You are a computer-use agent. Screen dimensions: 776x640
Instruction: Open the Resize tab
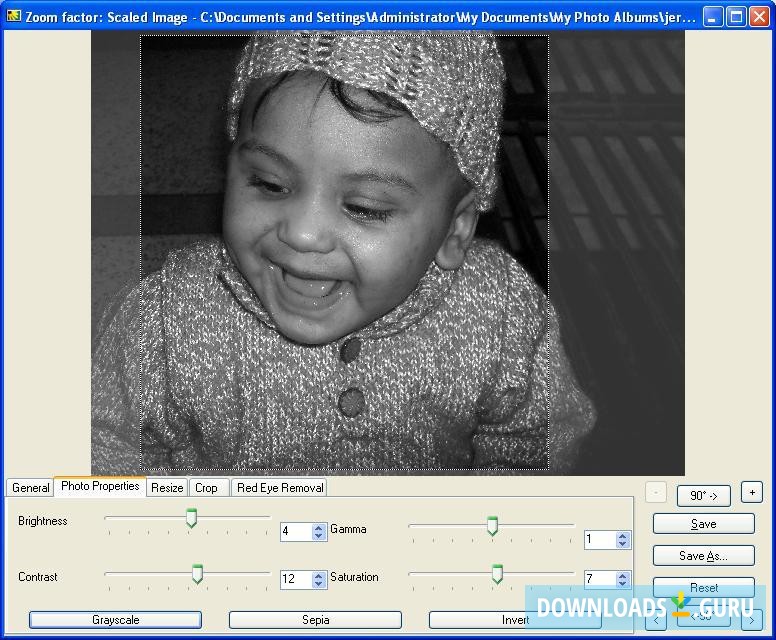coord(167,488)
